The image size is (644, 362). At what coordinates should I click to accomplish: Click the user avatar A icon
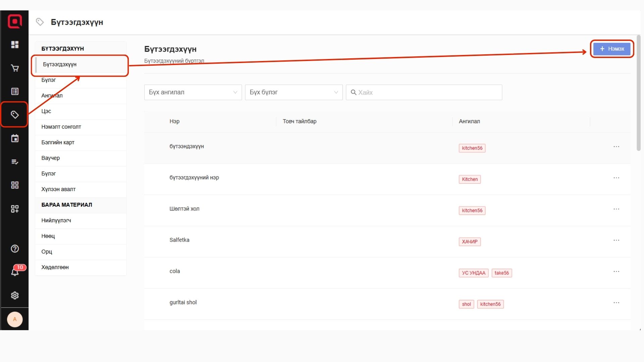click(x=15, y=319)
